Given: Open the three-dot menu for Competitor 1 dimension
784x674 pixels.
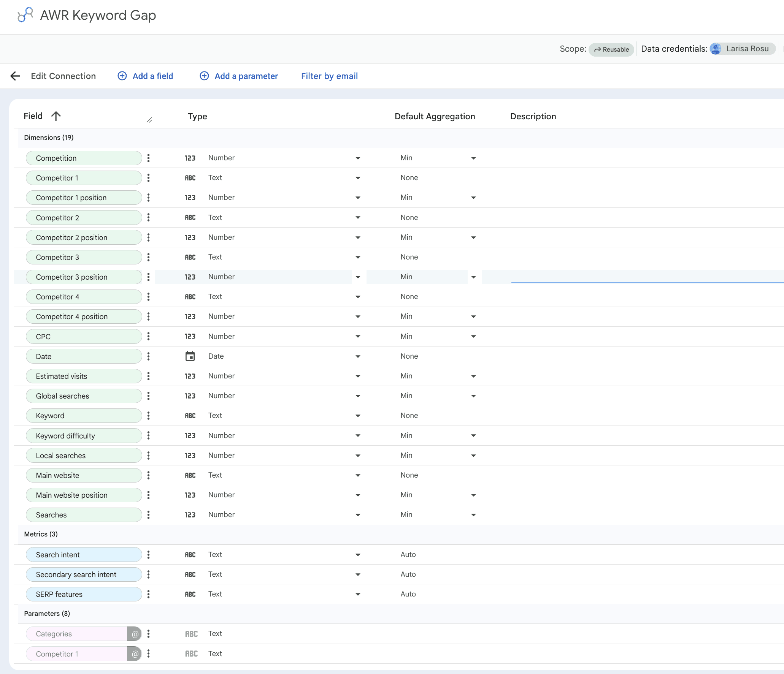Looking at the screenshot, I should pos(148,178).
